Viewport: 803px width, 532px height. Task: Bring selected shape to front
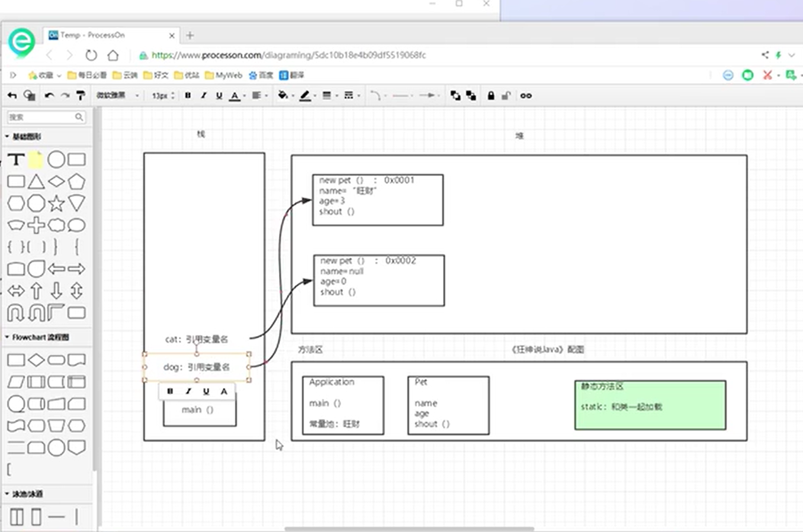pos(455,95)
